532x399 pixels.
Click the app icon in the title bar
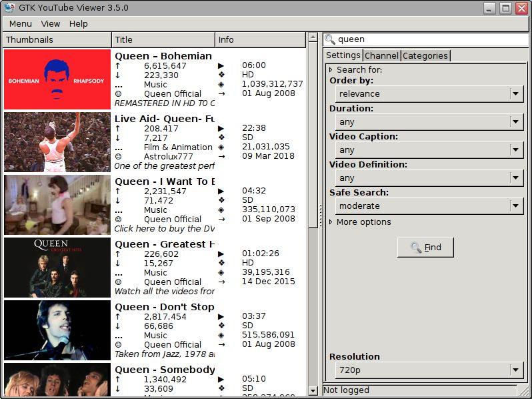(x=9, y=7)
